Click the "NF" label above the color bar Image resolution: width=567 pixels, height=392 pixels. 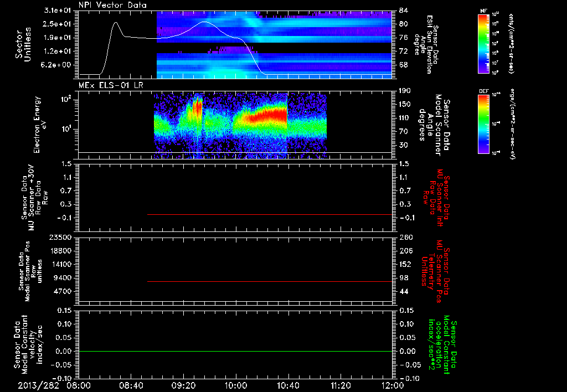483,11
